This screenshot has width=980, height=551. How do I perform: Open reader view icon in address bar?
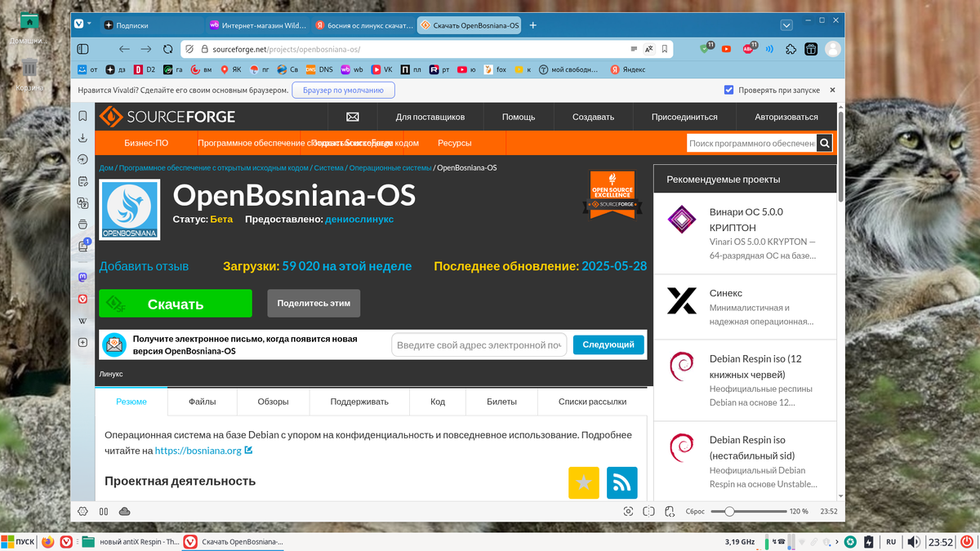(x=634, y=49)
